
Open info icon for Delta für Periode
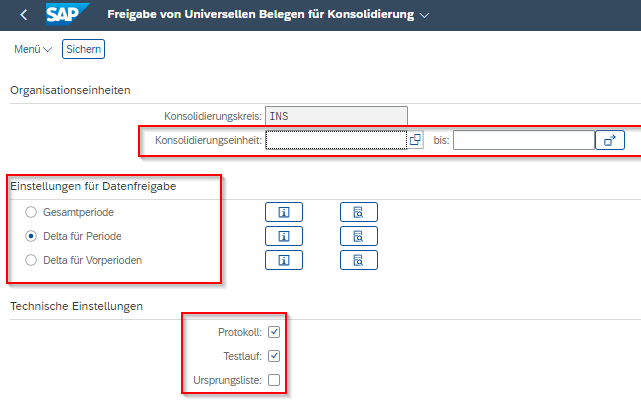click(283, 236)
